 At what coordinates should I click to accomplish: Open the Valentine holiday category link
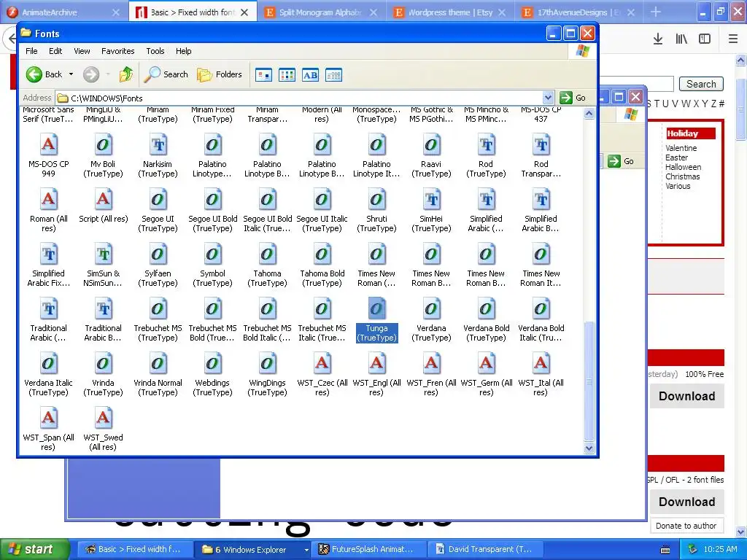(681, 148)
